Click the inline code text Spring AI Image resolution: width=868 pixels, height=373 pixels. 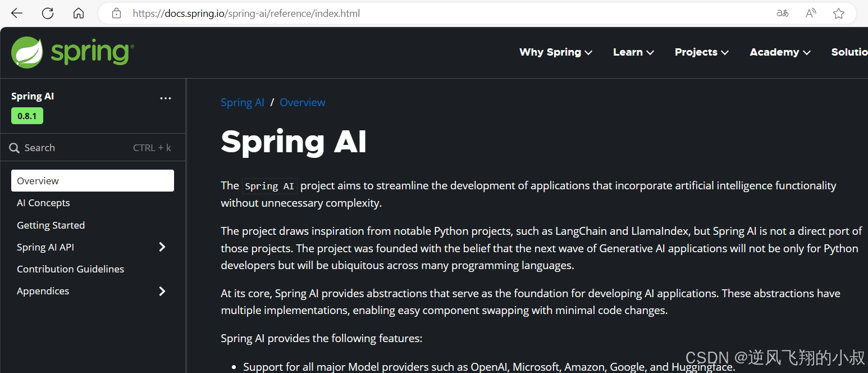click(269, 186)
